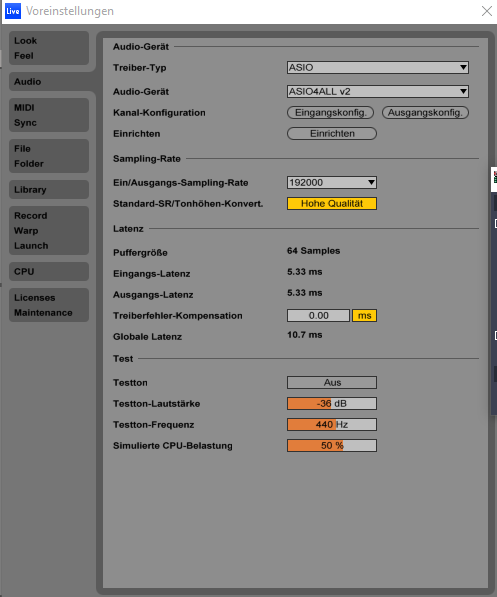Open the MIDI Sync tab

49,115
